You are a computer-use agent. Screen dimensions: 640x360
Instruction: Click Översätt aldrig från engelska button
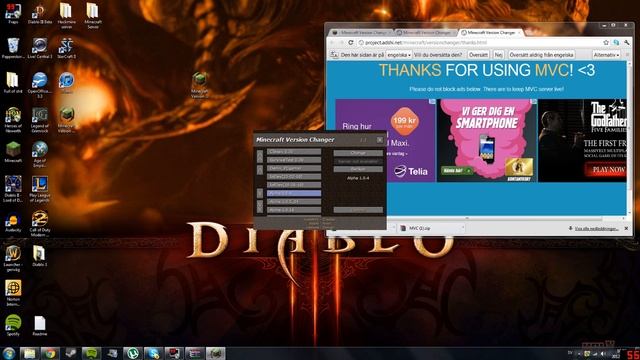click(541, 55)
